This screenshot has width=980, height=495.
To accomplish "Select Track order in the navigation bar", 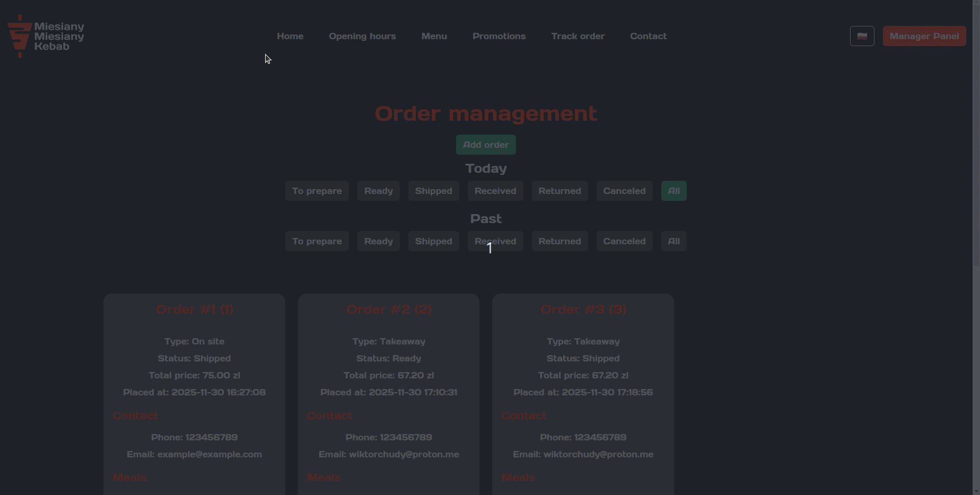I will pos(577,36).
